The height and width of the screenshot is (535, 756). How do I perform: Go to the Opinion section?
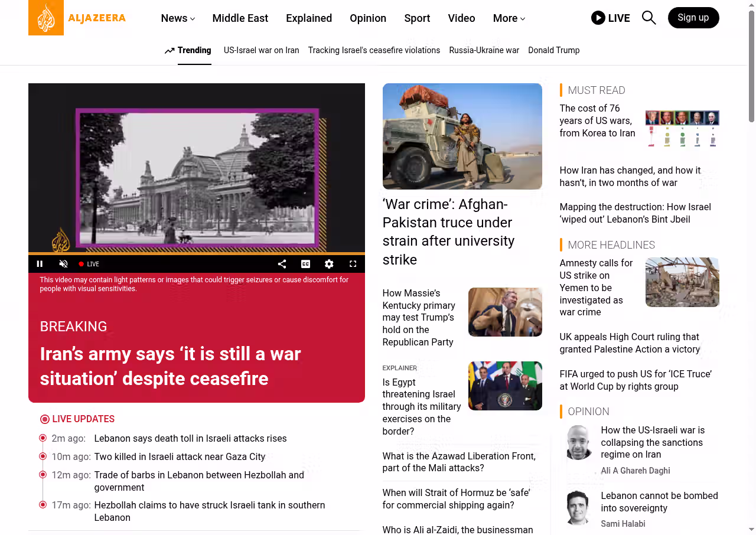(367, 18)
